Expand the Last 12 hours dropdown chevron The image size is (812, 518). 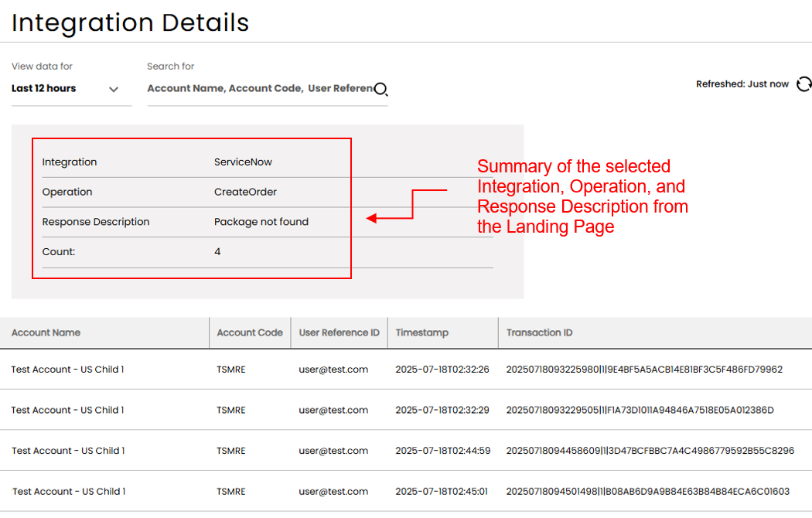[x=114, y=90]
